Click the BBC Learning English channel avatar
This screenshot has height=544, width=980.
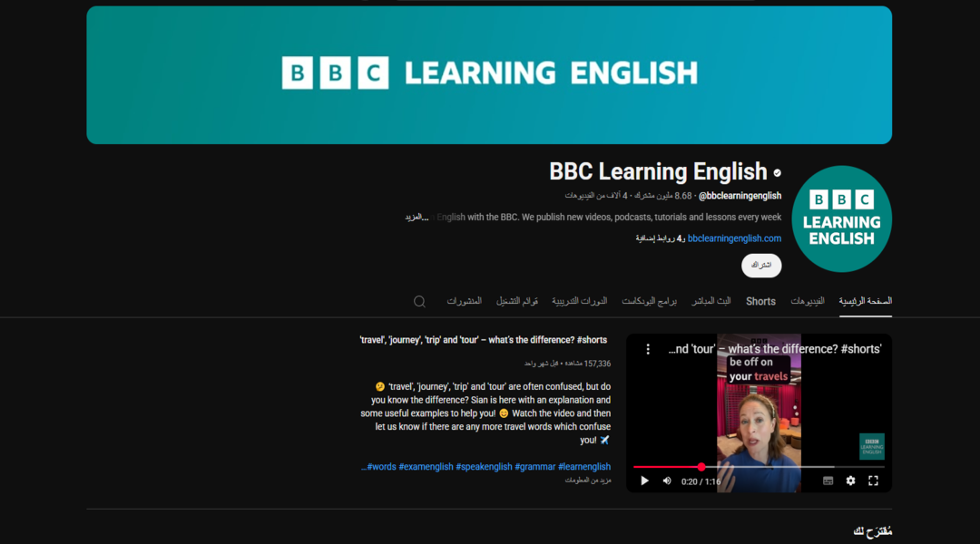click(842, 219)
